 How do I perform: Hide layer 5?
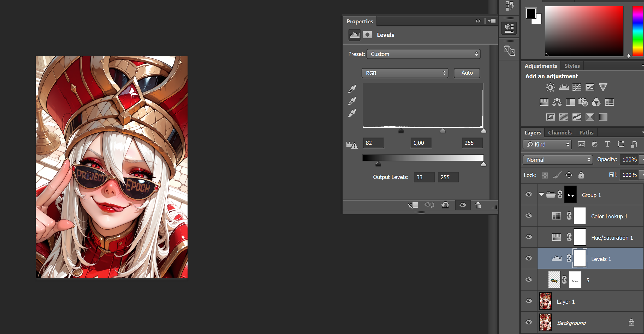529,280
